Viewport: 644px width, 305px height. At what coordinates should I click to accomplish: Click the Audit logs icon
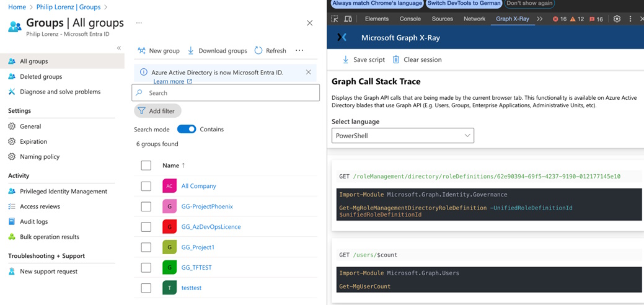tap(12, 221)
